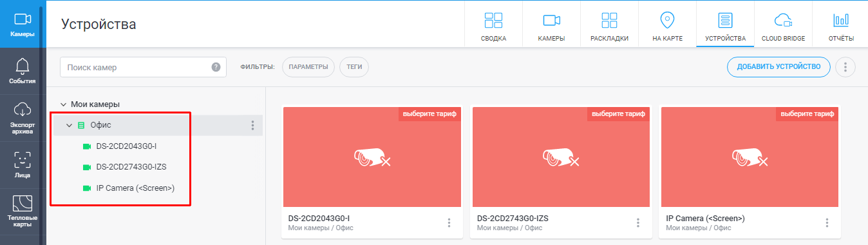The image size is (868, 245).
Task: Click the Добавить устройство button
Action: pyautogui.click(x=778, y=67)
